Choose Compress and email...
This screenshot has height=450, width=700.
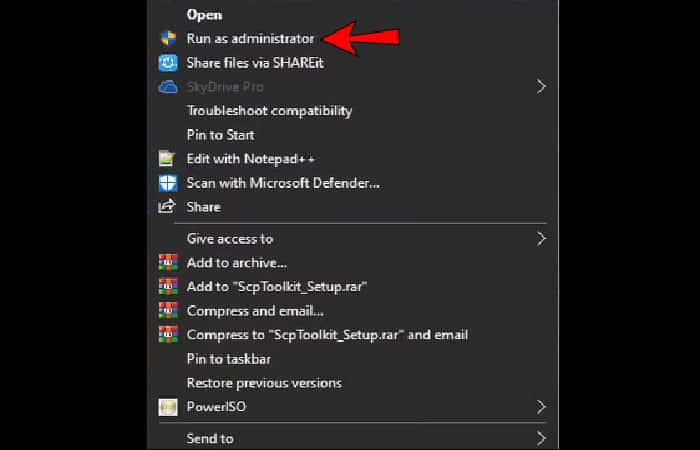point(255,311)
